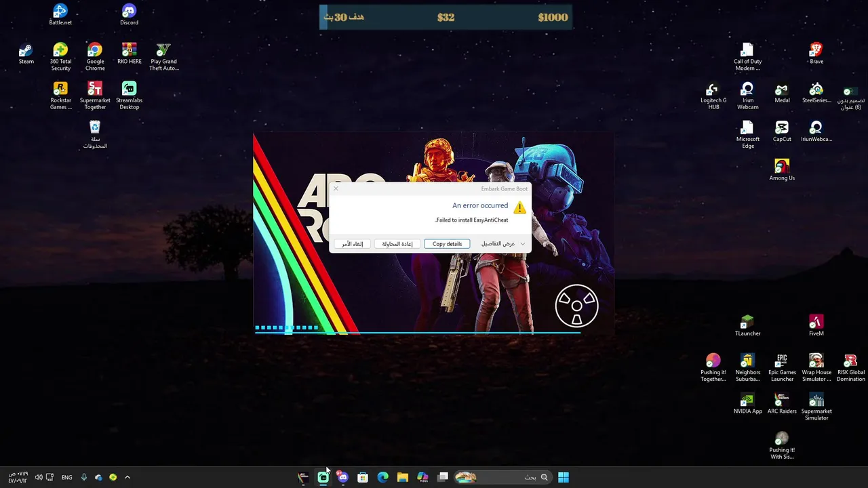Select IriunWebca... desktop icon
Viewport: 868px width, 488px height.
click(816, 131)
